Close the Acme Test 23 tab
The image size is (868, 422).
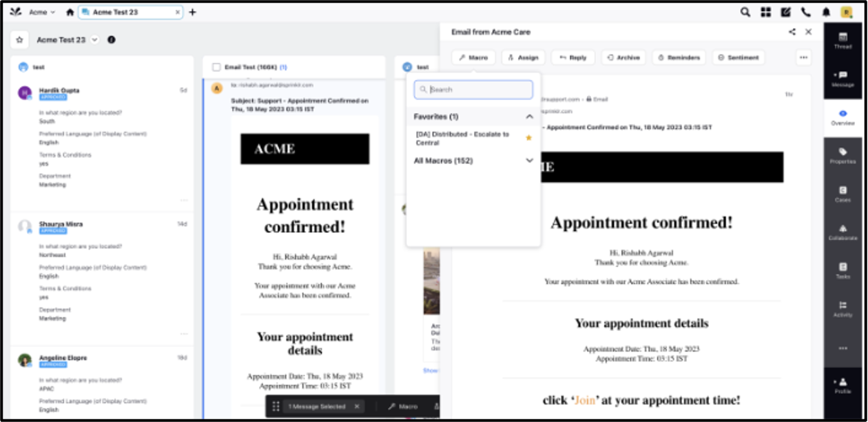tap(178, 12)
